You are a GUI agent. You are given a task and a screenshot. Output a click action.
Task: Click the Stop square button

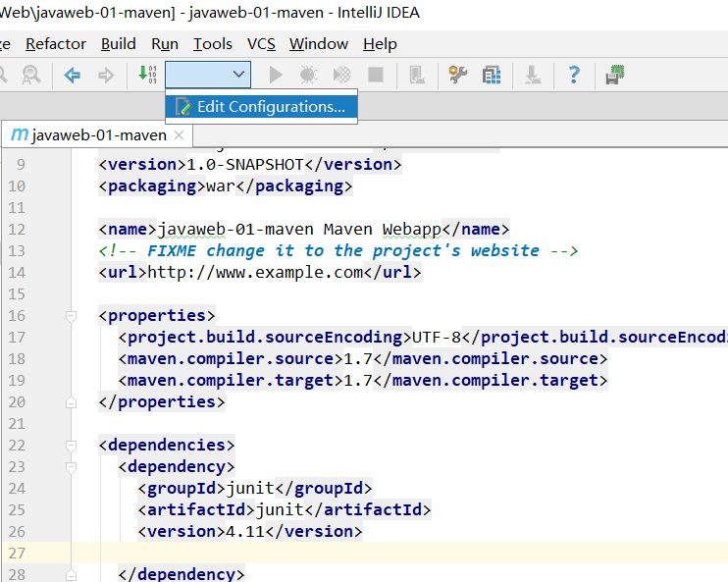pos(376,75)
